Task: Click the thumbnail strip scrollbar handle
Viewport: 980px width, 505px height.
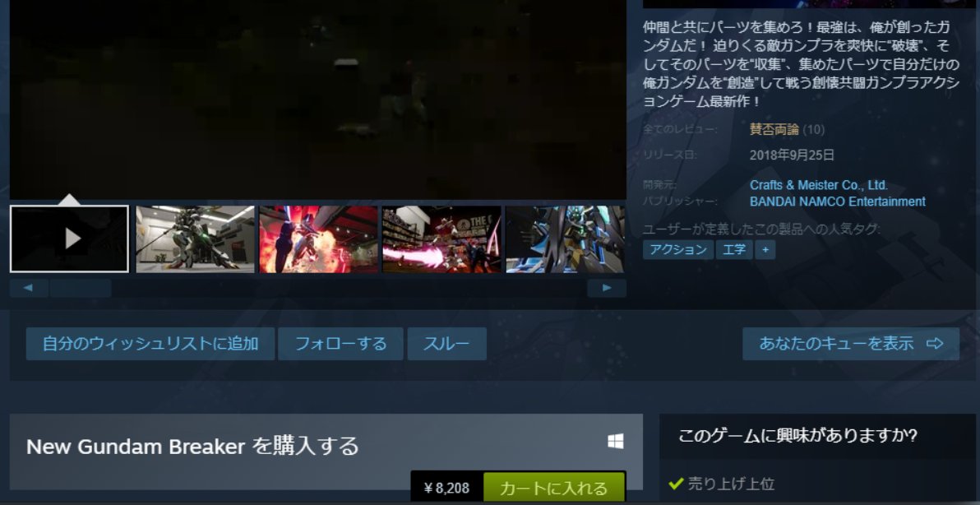Action: (x=81, y=288)
